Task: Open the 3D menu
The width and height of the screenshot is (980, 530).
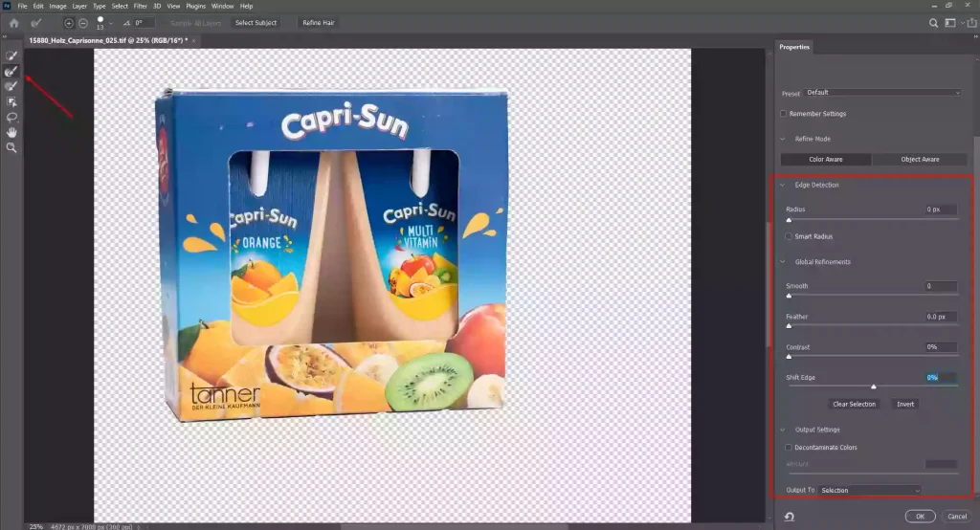Action: pos(157,7)
